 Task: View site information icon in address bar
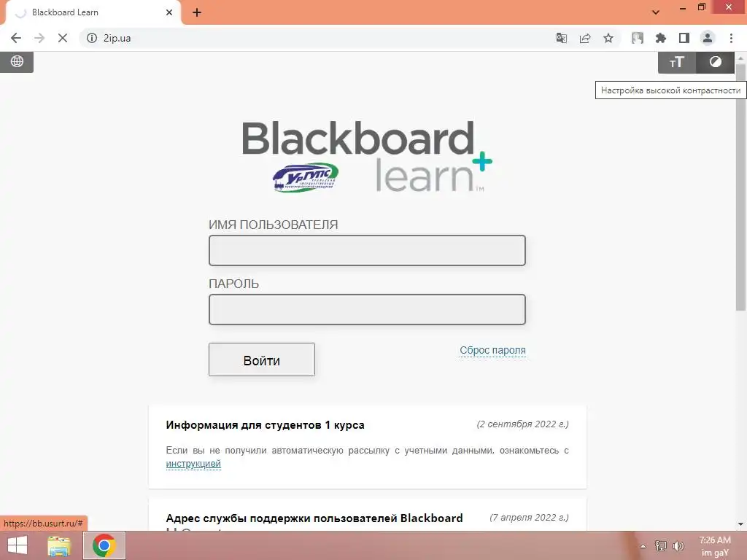[92, 38]
